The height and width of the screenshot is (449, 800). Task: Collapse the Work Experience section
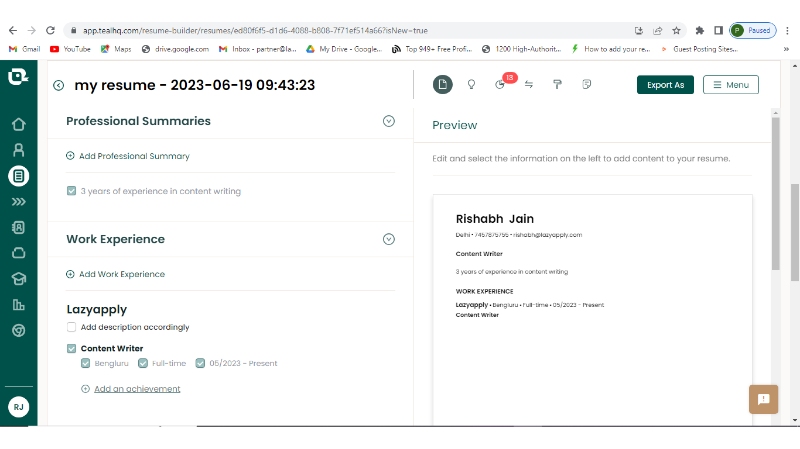coord(389,239)
